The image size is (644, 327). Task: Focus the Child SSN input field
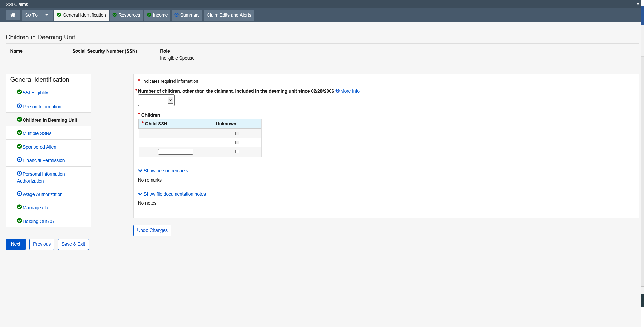pyautogui.click(x=175, y=152)
